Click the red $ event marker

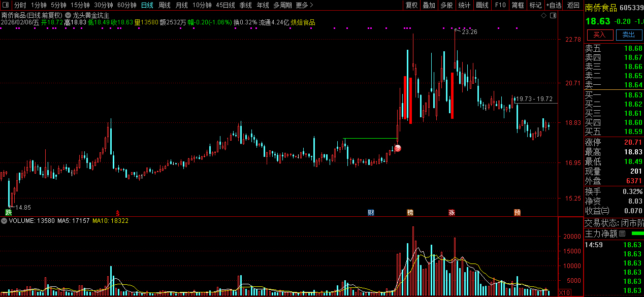[118, 213]
